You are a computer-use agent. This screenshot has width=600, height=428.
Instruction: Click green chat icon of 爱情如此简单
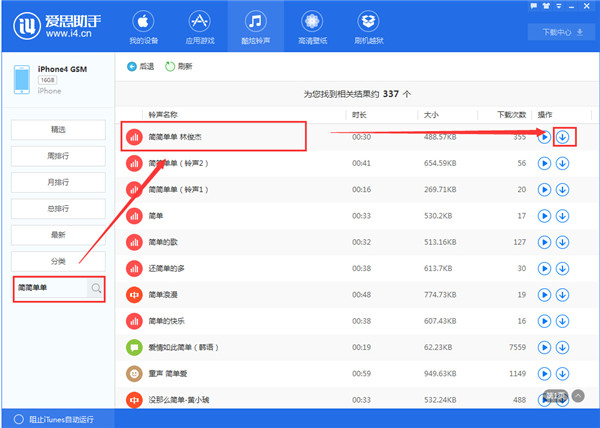click(x=134, y=347)
